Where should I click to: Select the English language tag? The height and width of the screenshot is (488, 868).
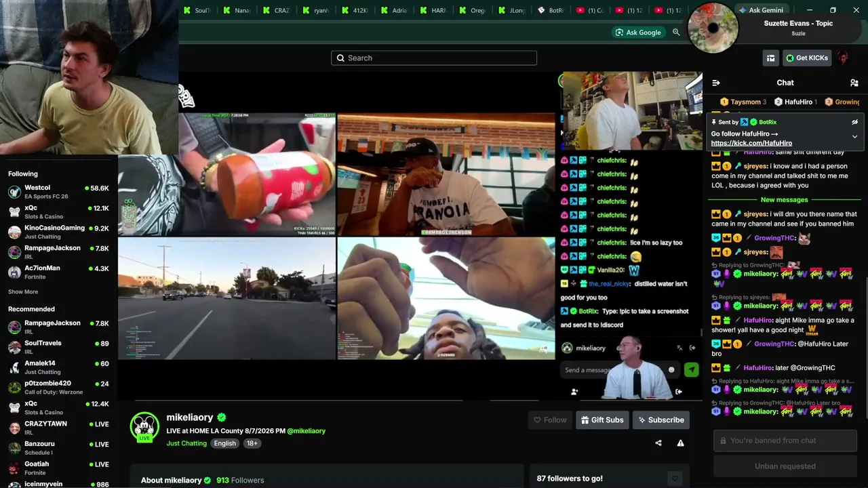[x=225, y=443]
